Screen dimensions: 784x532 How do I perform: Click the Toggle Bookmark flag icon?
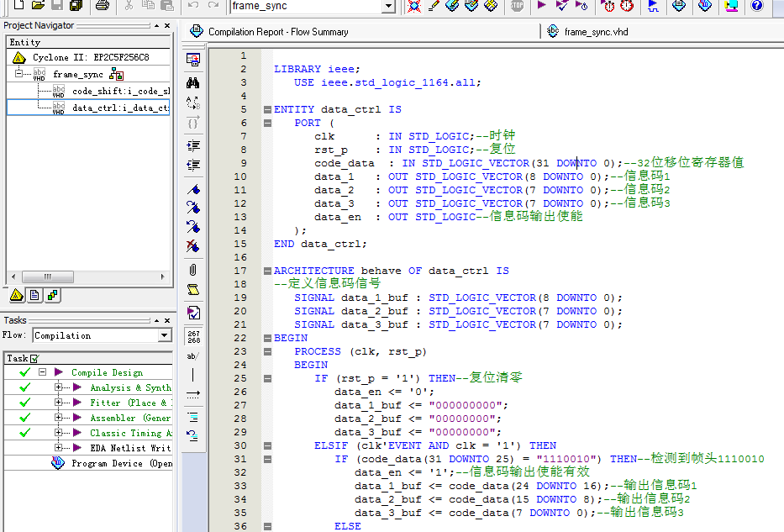click(193, 188)
